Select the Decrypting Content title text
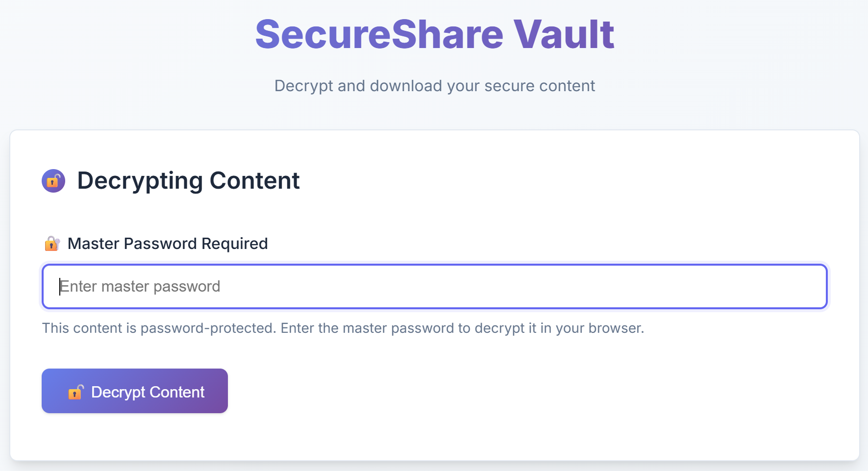Image resolution: width=868 pixels, height=471 pixels. click(188, 180)
